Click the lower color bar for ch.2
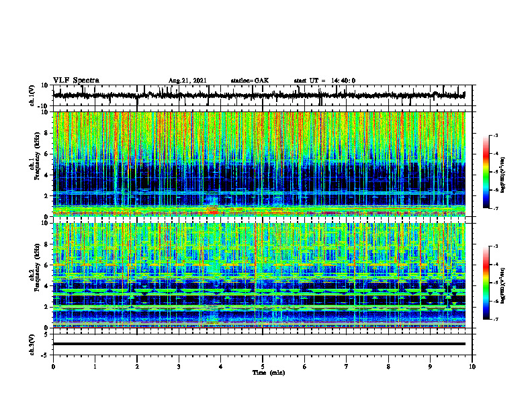532x411 pixels. coord(486,283)
